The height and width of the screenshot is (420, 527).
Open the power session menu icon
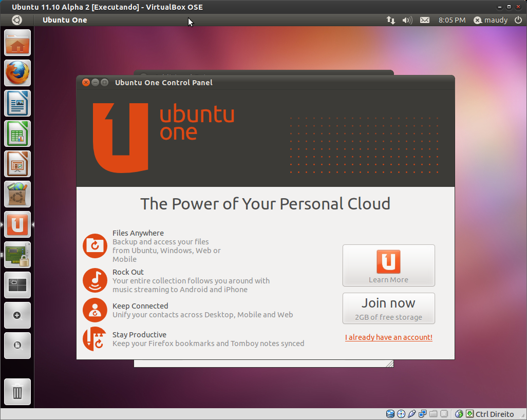518,20
